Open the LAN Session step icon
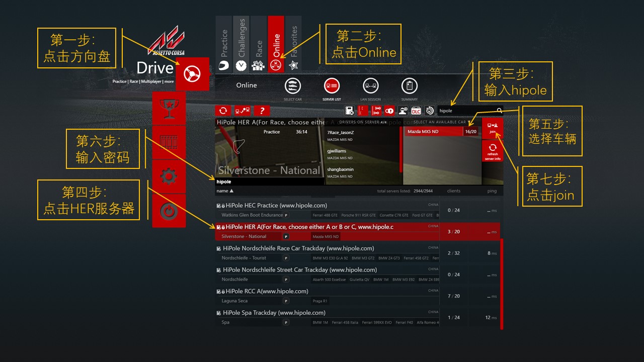The width and height of the screenshot is (644, 362). 371,86
